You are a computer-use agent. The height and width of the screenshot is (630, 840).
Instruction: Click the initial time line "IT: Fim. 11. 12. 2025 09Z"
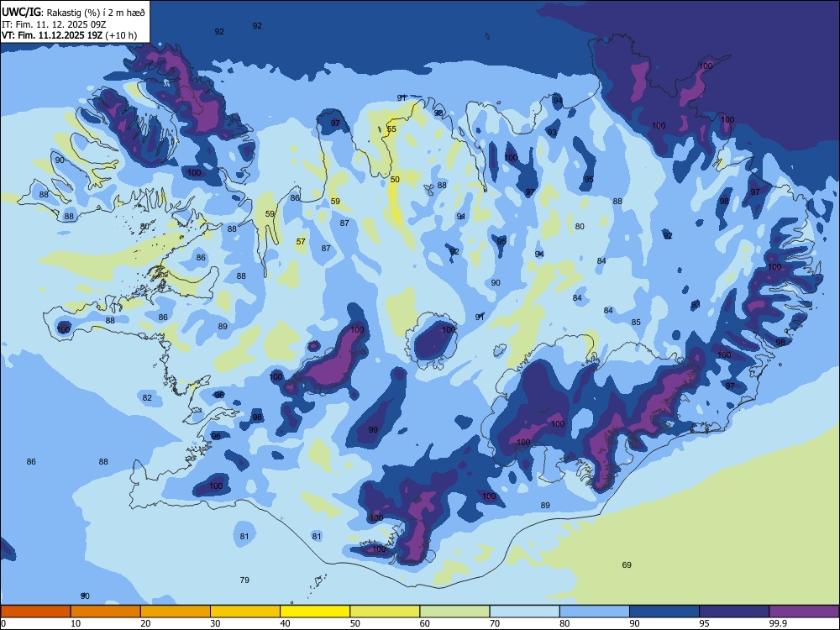[52, 24]
